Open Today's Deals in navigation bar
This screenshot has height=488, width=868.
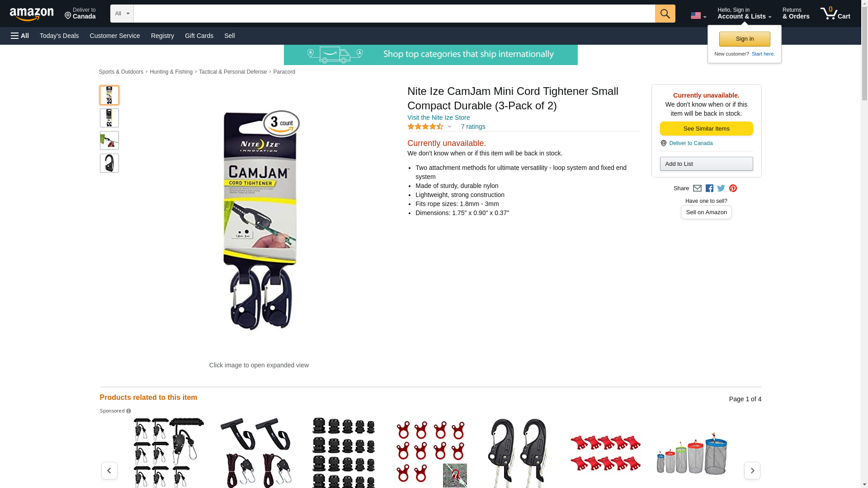pos(59,36)
